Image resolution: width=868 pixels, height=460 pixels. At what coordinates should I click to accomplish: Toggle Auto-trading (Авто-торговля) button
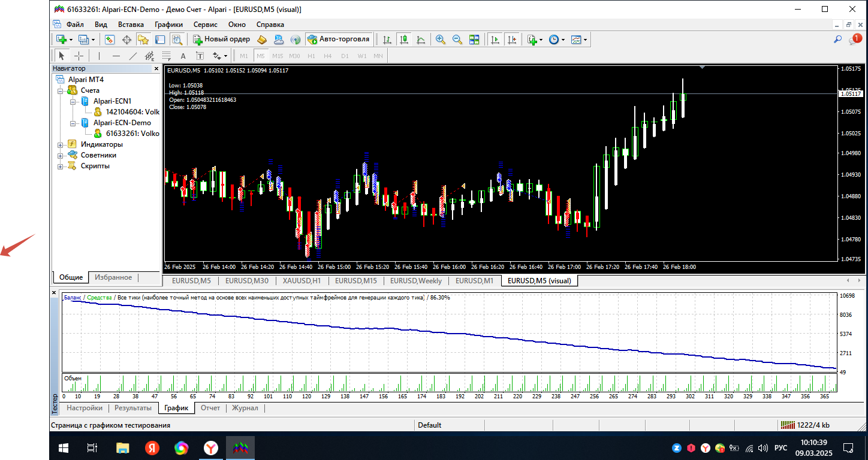[x=339, y=40]
